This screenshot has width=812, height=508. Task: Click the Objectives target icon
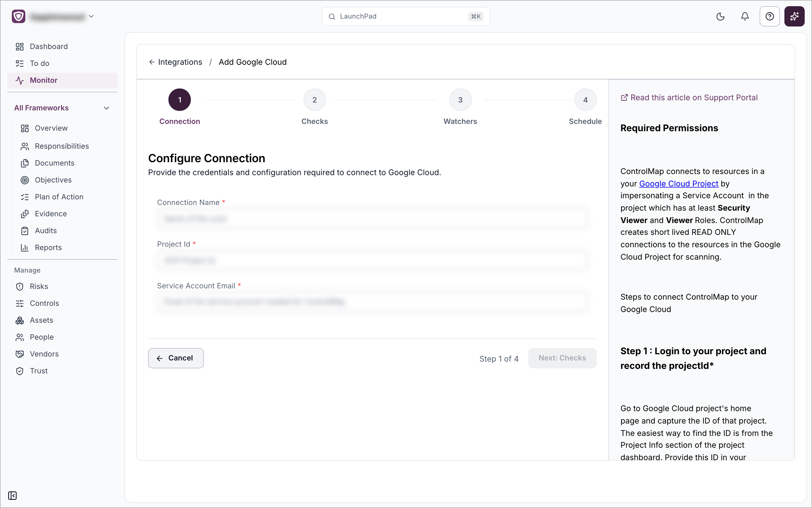point(25,180)
